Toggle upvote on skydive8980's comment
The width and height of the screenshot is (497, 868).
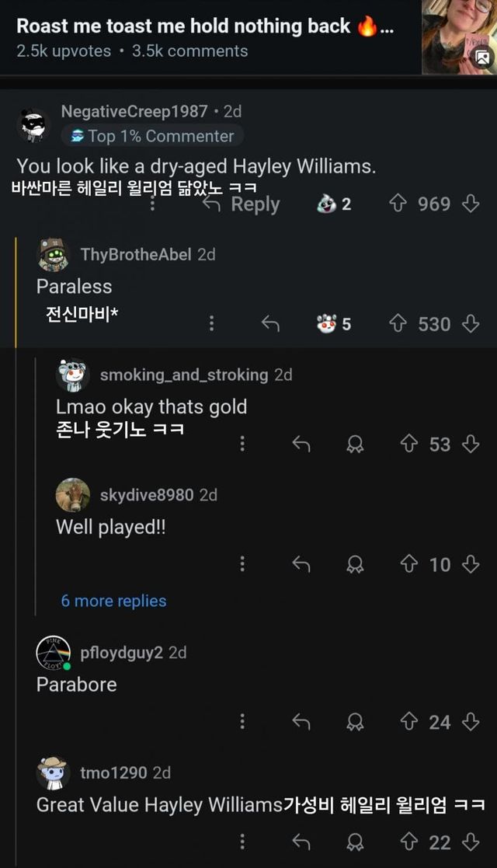408,565
